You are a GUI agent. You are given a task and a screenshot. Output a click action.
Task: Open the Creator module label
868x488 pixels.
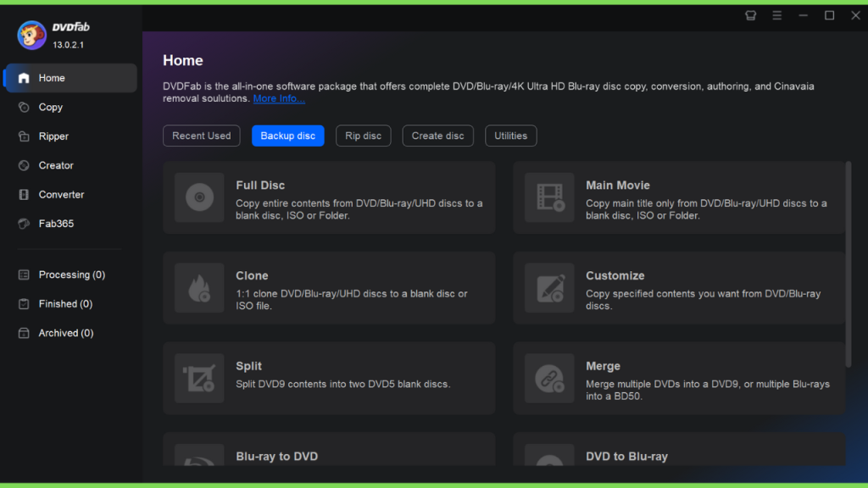[56, 165]
